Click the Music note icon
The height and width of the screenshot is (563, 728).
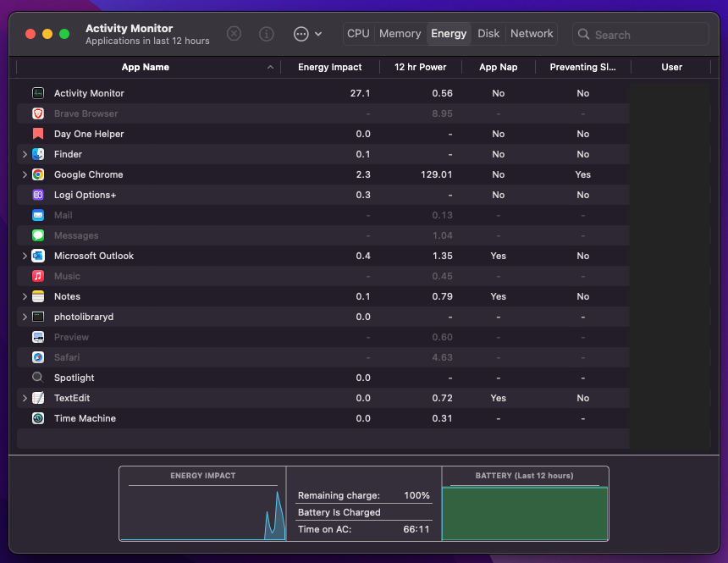pyautogui.click(x=38, y=276)
